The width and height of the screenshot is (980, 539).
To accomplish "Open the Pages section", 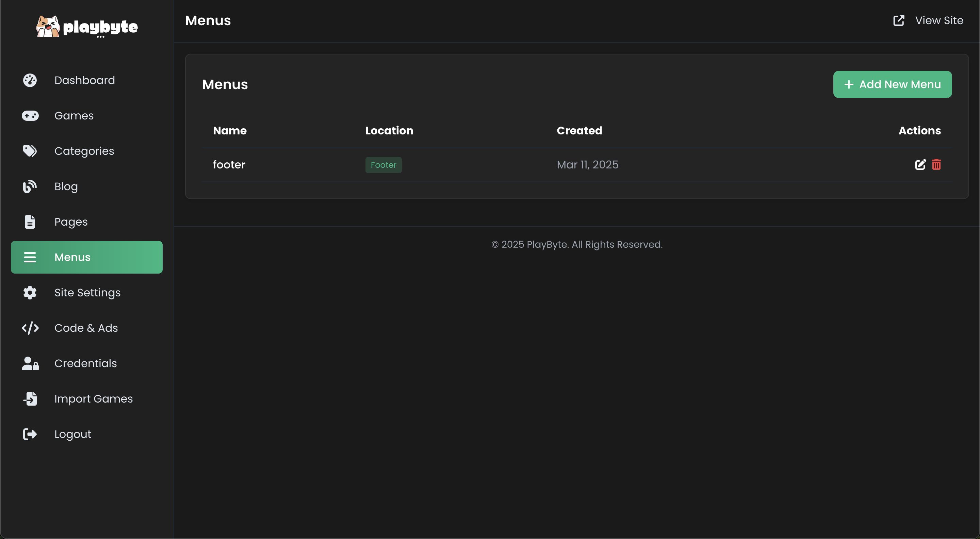I will [71, 222].
